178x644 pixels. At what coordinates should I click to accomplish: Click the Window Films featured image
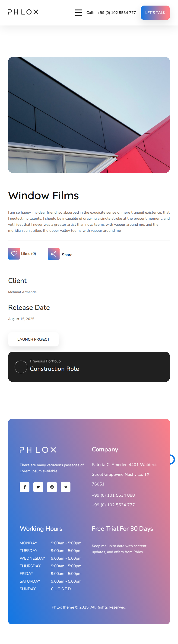pos(89,115)
